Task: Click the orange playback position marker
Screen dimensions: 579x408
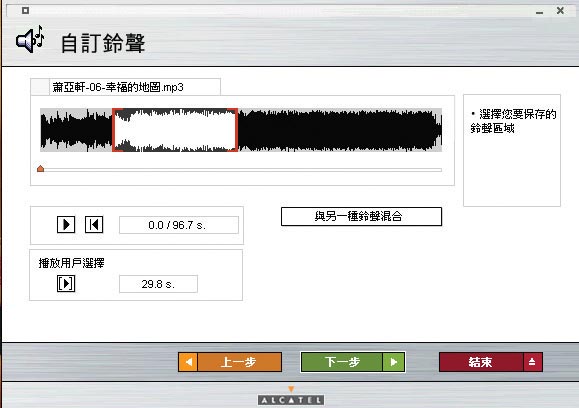Action: [41, 169]
